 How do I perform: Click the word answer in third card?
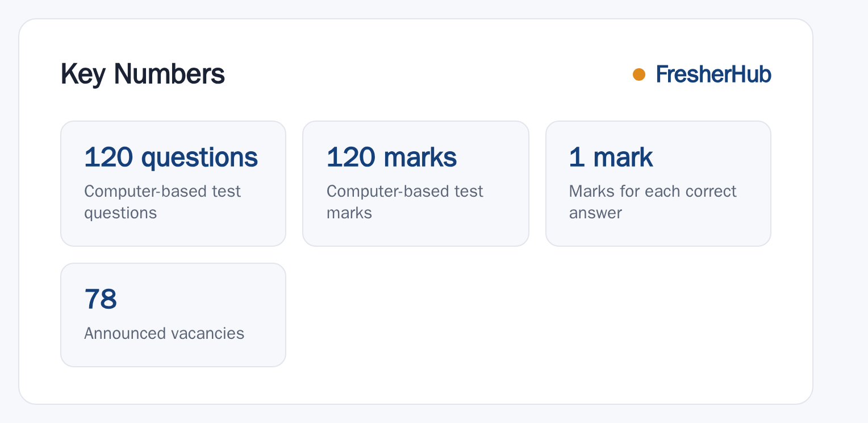click(595, 213)
